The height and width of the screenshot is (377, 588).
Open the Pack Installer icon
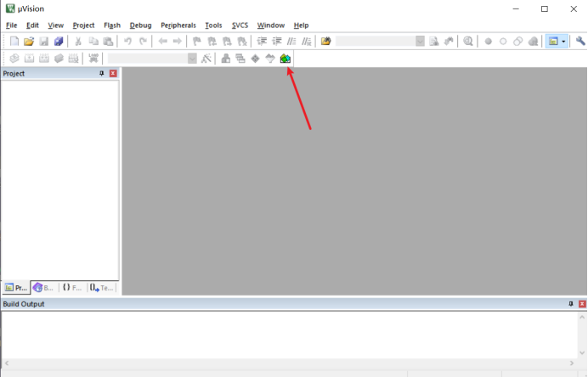coord(286,59)
